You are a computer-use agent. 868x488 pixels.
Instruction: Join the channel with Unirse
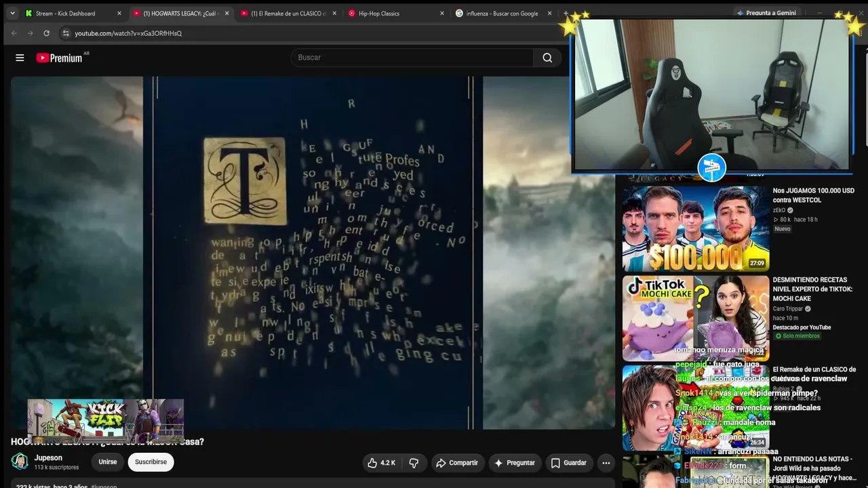click(x=108, y=462)
